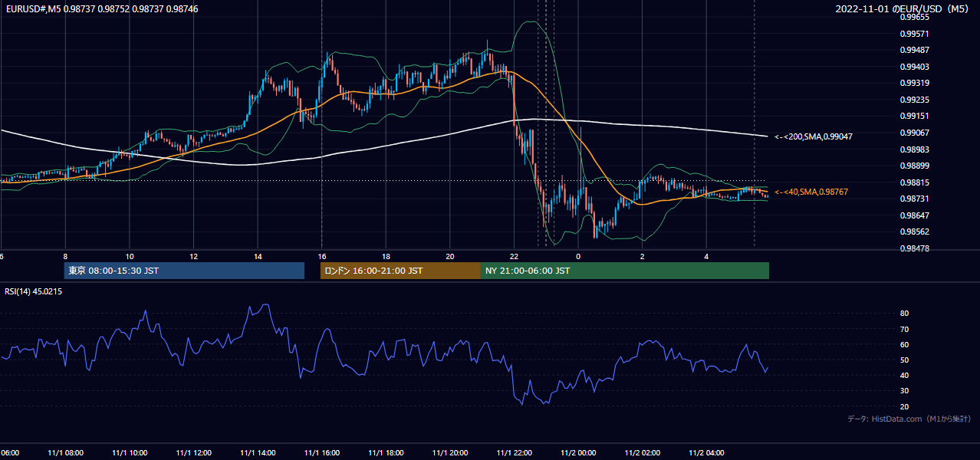
Task: Click bottom time label 11/1 08:00
Action: click(65, 453)
